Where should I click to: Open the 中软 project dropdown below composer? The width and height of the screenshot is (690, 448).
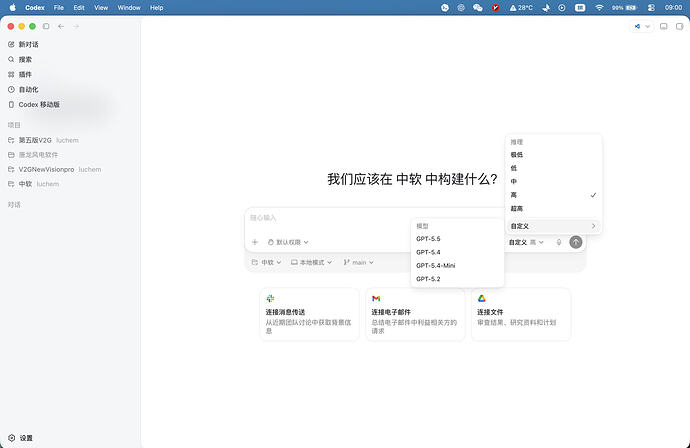(x=266, y=262)
